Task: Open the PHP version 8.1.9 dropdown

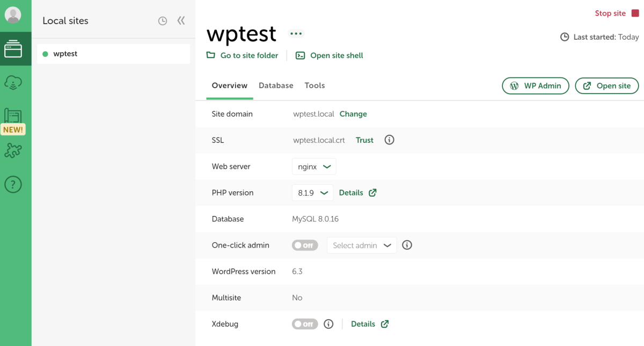Action: [x=312, y=192]
